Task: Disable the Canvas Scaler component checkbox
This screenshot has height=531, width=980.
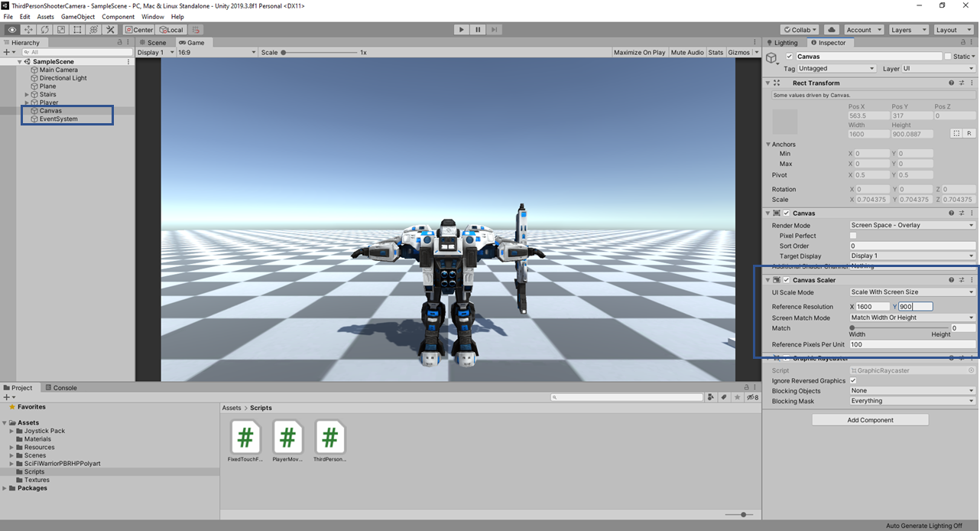Action: click(x=787, y=280)
